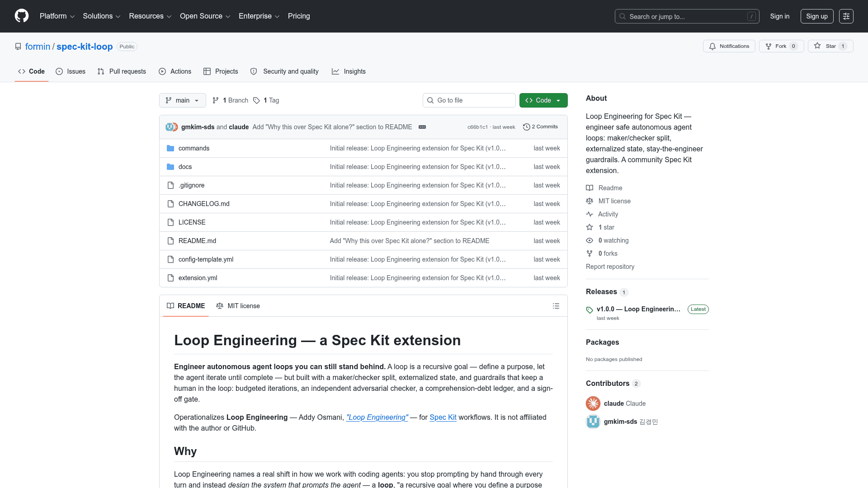This screenshot has height=488, width=868.
Task: Click the gmkim-sds contributor avatar
Action: (593, 422)
